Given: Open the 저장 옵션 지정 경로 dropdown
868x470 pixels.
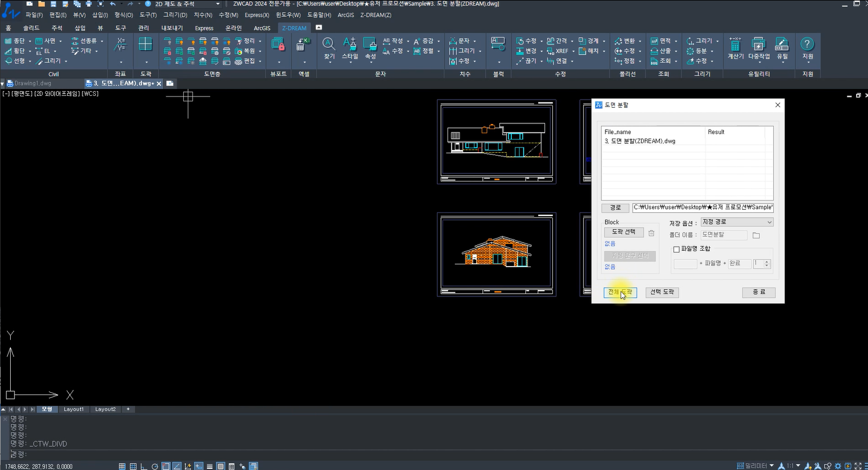Looking at the screenshot, I should 737,222.
